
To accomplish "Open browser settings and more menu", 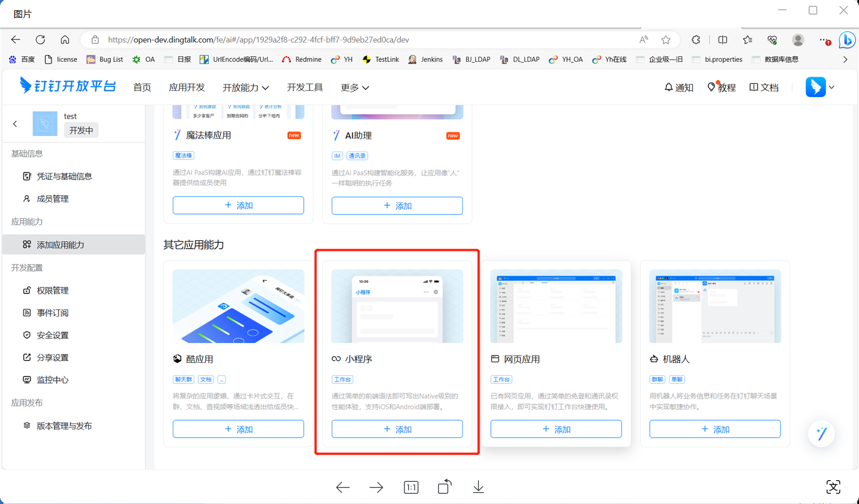I will point(824,40).
